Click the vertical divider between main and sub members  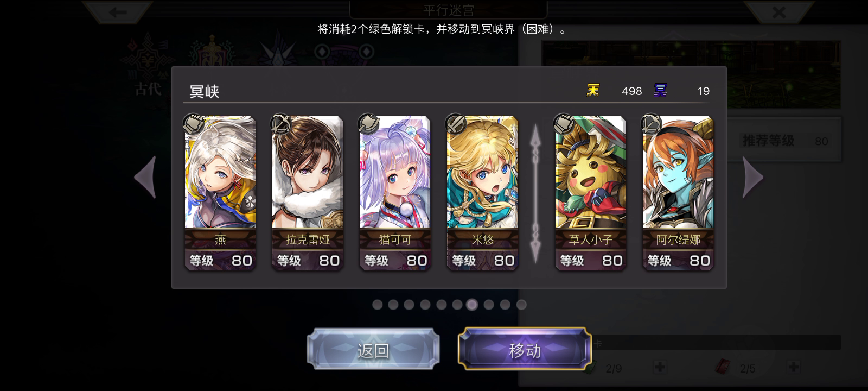point(535,193)
